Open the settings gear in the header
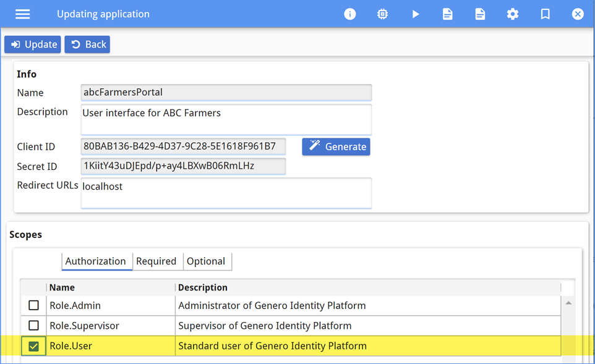This screenshot has width=595, height=364. (x=513, y=14)
